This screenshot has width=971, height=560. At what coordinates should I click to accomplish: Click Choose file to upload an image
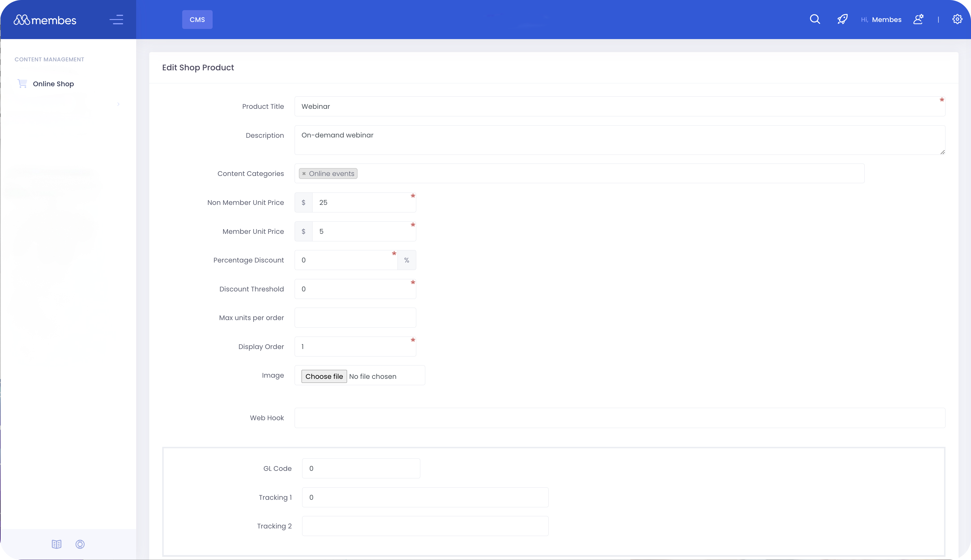(x=324, y=376)
